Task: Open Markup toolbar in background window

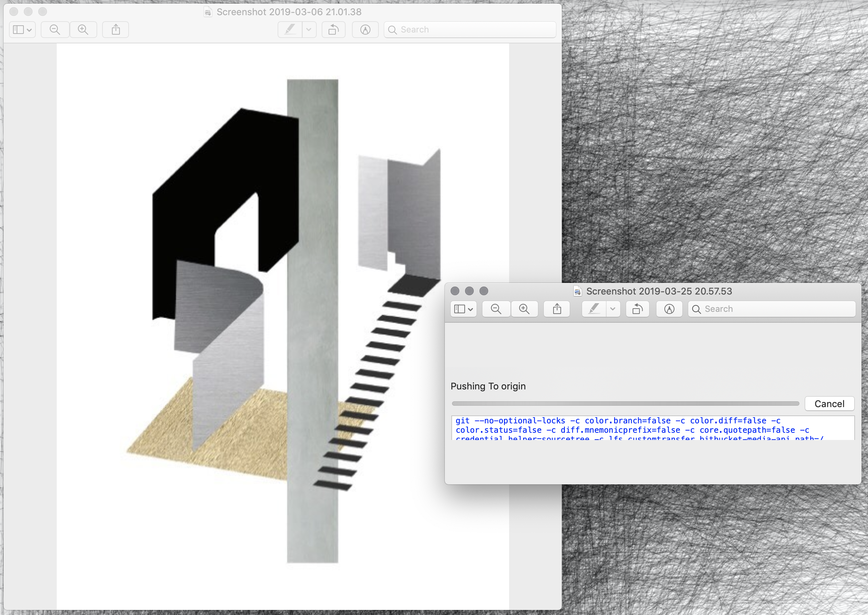Action: click(365, 30)
